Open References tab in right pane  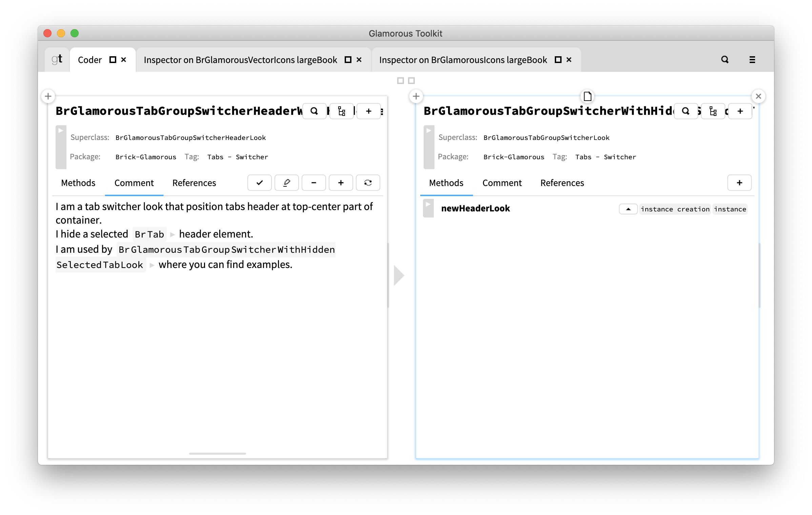(x=562, y=183)
